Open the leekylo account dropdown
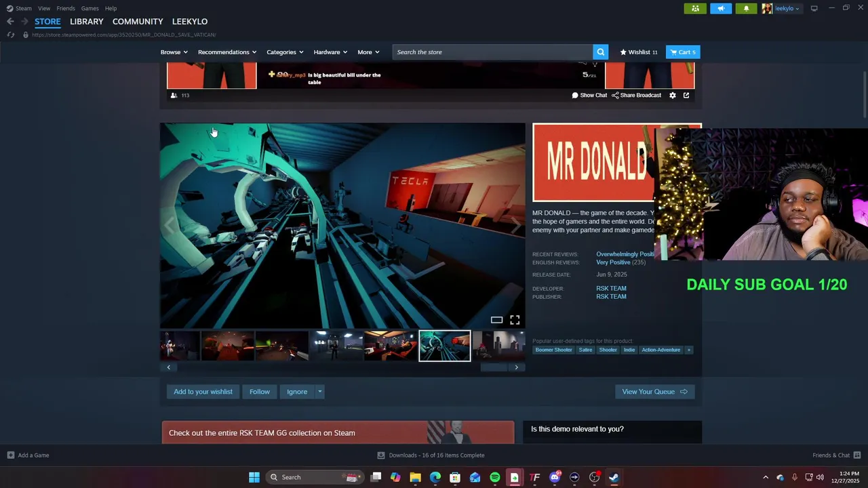 click(787, 8)
